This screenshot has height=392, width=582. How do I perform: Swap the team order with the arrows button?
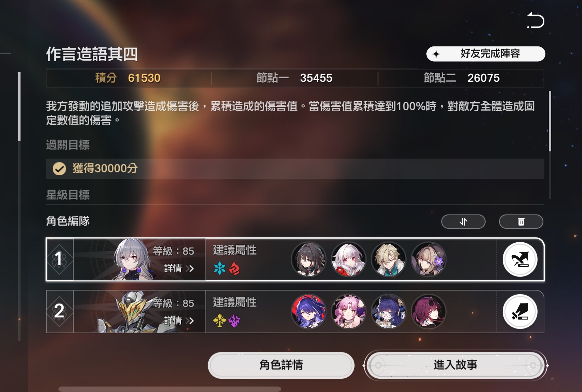pos(463,221)
